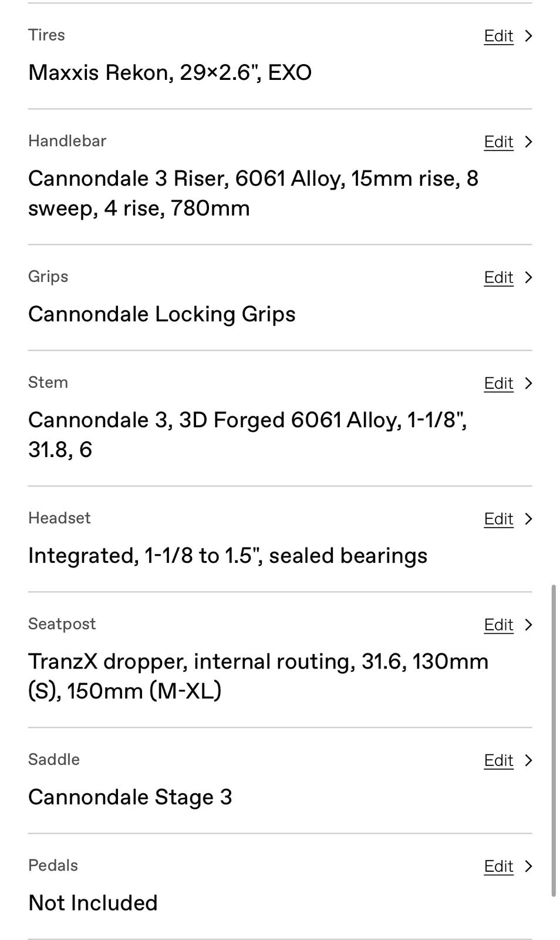Click Edit next to Grips
Image resolution: width=560 pixels, height=940 pixels.
click(x=498, y=277)
